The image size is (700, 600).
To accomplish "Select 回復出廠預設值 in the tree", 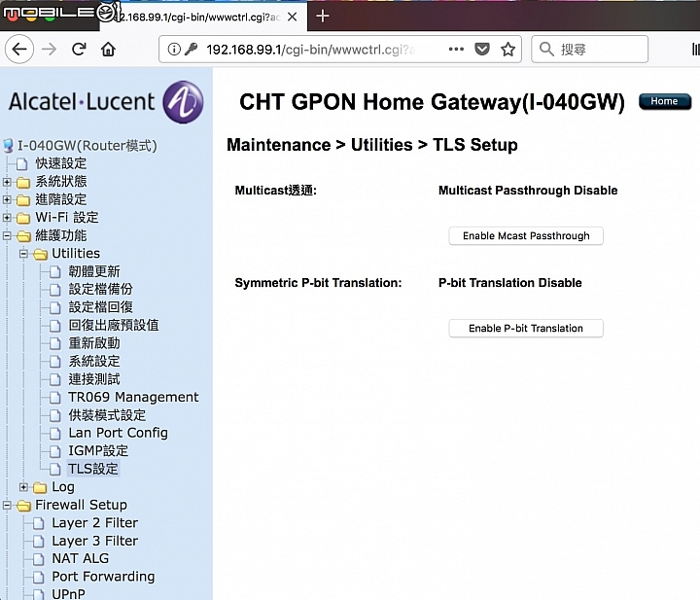I will click(x=114, y=325).
